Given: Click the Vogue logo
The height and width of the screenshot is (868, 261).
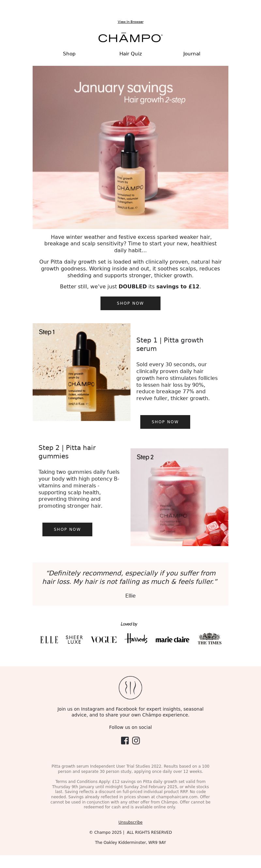Looking at the screenshot, I should tap(104, 640).
